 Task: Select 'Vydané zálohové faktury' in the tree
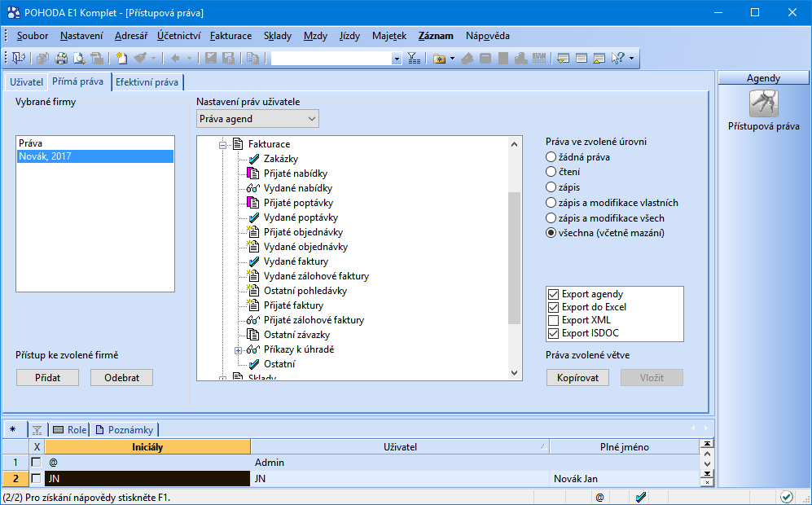point(316,276)
